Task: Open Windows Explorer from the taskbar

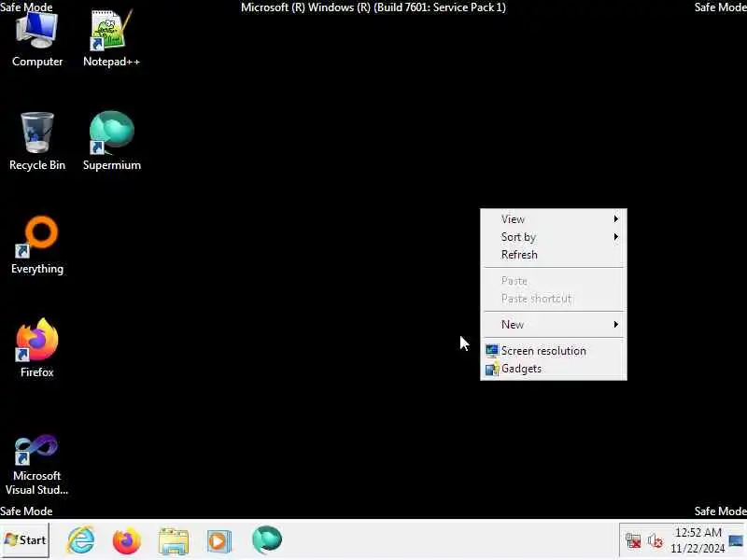Action: (x=174, y=540)
